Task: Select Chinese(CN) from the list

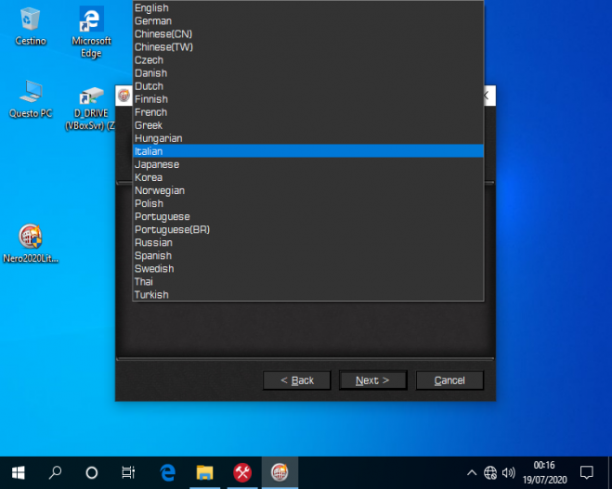Action: tap(308, 34)
